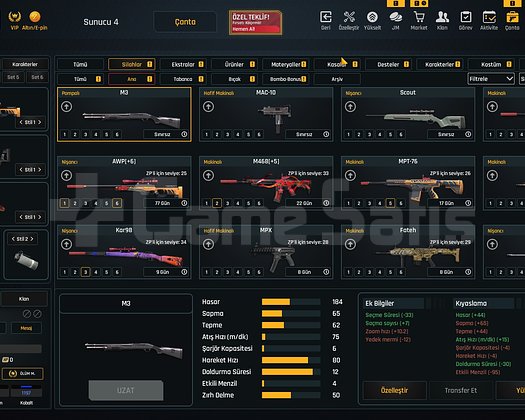Toggle set slot 5 on MPT-76 card
Screen dimensions: 525x420
pyautogui.click(x=390, y=203)
